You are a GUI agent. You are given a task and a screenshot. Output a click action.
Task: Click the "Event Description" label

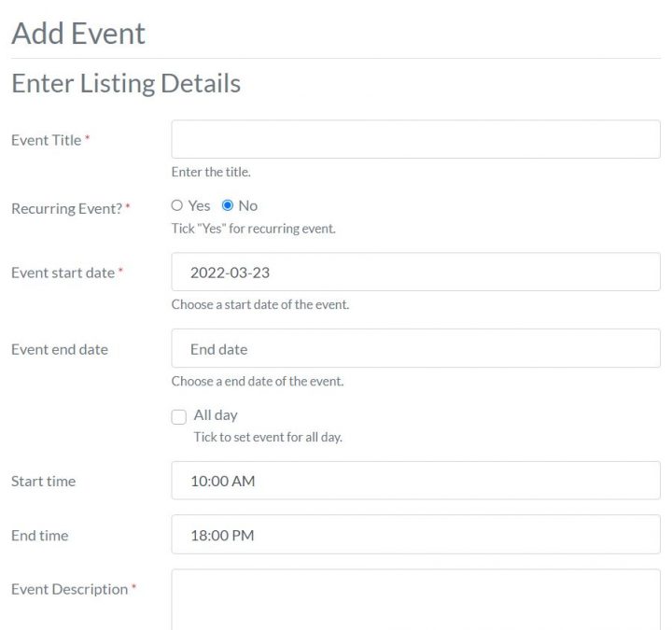(69, 589)
